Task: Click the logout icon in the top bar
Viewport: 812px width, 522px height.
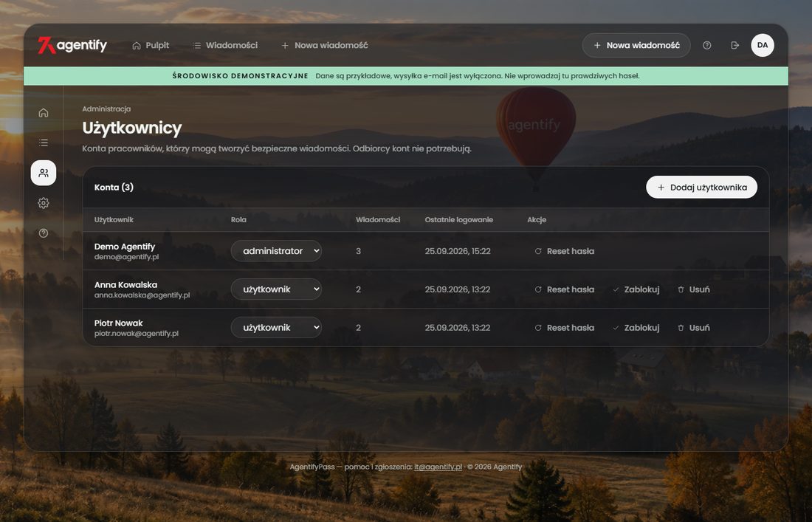Action: coord(734,46)
